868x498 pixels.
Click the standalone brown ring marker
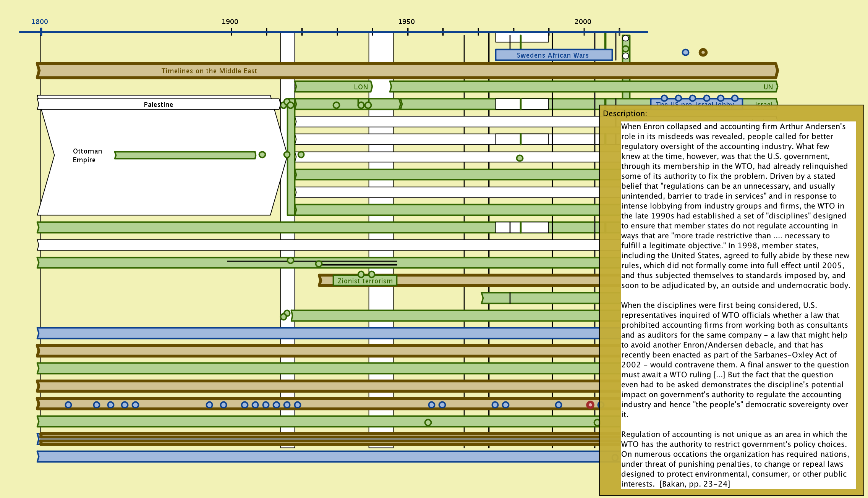703,52
